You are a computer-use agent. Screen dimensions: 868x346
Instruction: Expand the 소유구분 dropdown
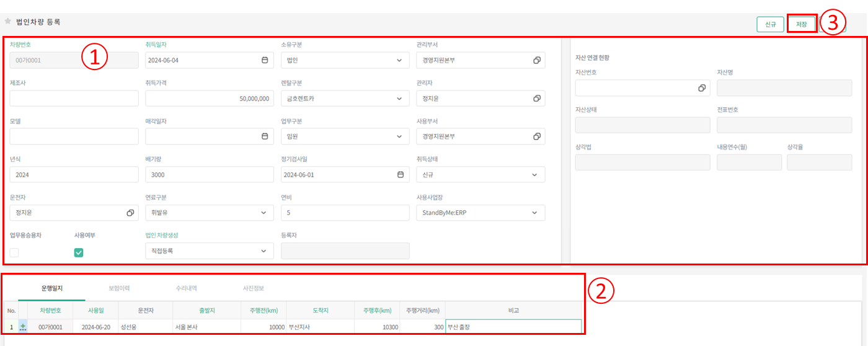(x=399, y=60)
